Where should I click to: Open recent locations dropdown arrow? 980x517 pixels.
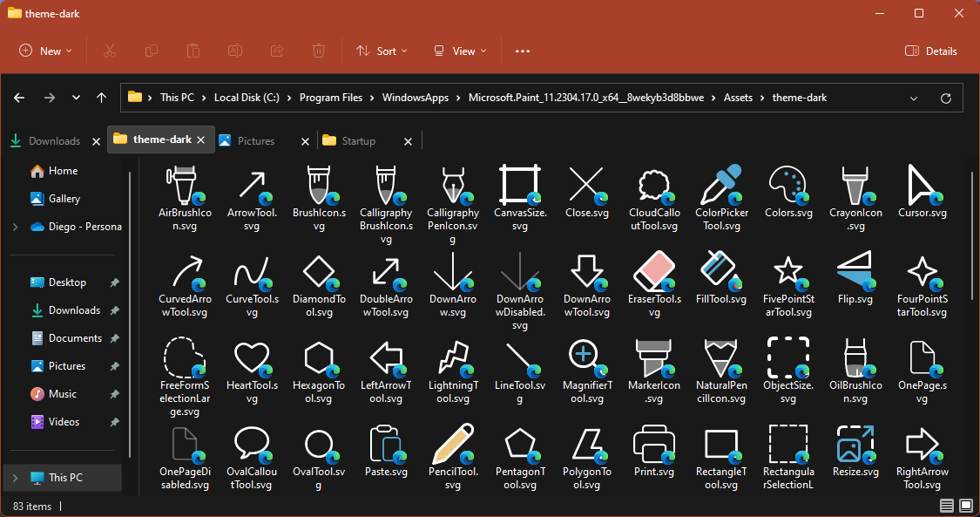coord(77,98)
